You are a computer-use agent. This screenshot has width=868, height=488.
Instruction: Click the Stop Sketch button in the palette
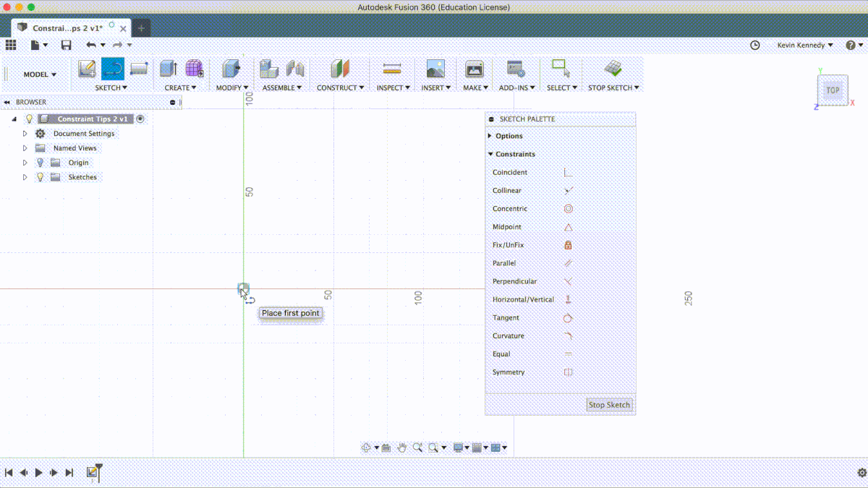click(609, 405)
